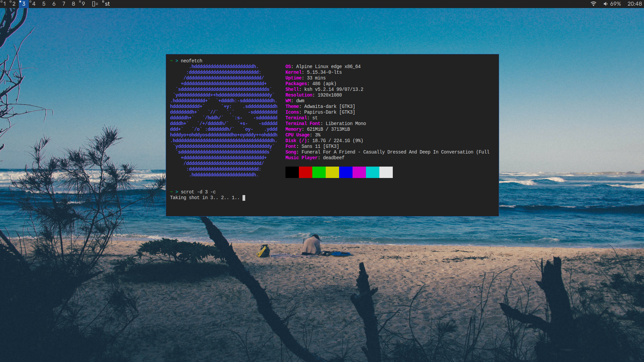Switch to dwm tag 7

tap(64, 4)
